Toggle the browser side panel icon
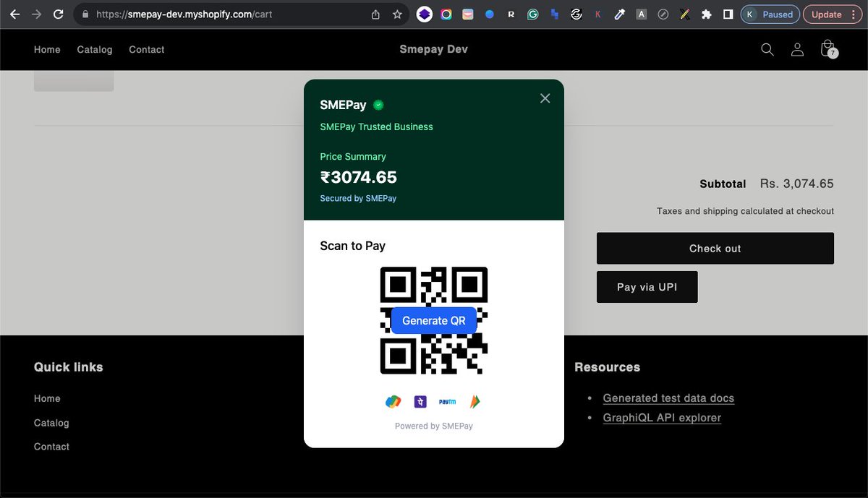Viewport: 868px width, 498px height. [x=728, y=14]
